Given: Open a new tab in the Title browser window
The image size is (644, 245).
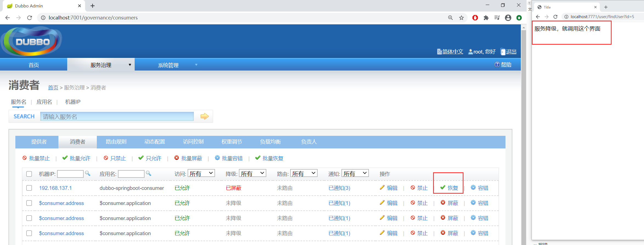Looking at the screenshot, I should pos(606,7).
